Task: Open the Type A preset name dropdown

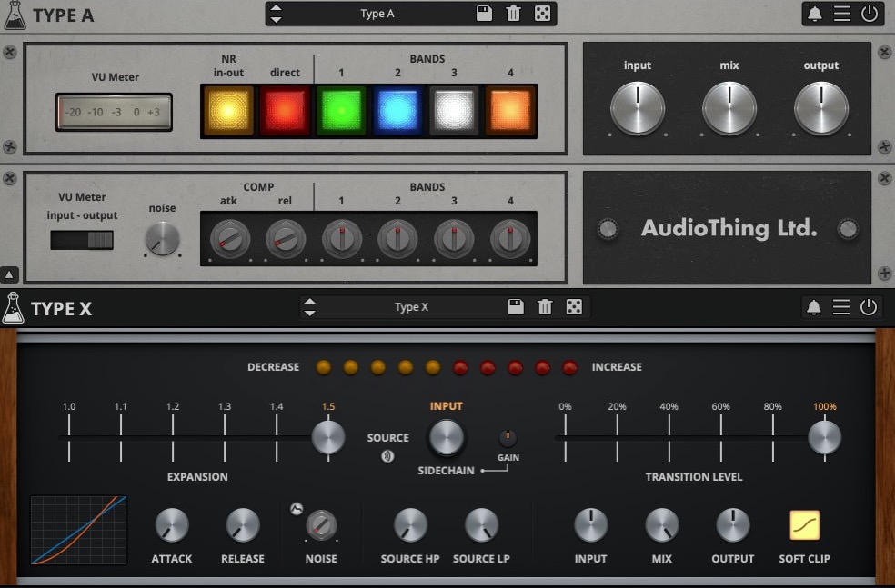Action: point(377,14)
